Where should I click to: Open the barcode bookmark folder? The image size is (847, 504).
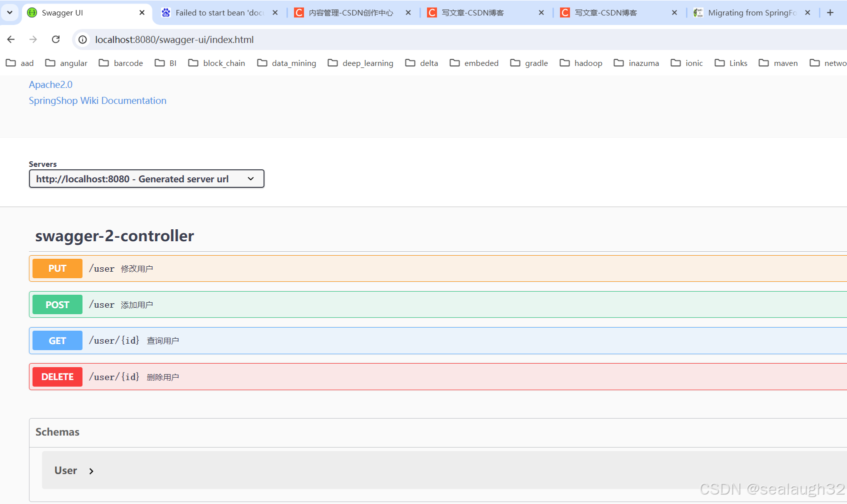(x=121, y=63)
